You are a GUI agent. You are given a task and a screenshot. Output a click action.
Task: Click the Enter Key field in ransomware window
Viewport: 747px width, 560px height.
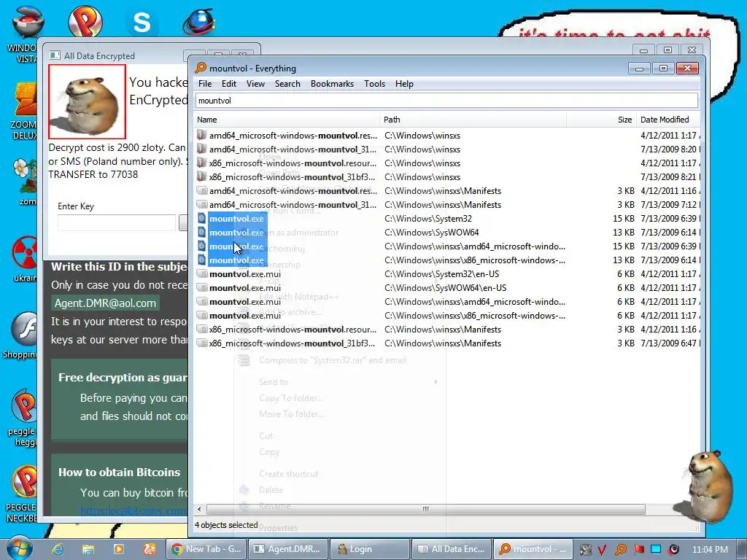[117, 222]
